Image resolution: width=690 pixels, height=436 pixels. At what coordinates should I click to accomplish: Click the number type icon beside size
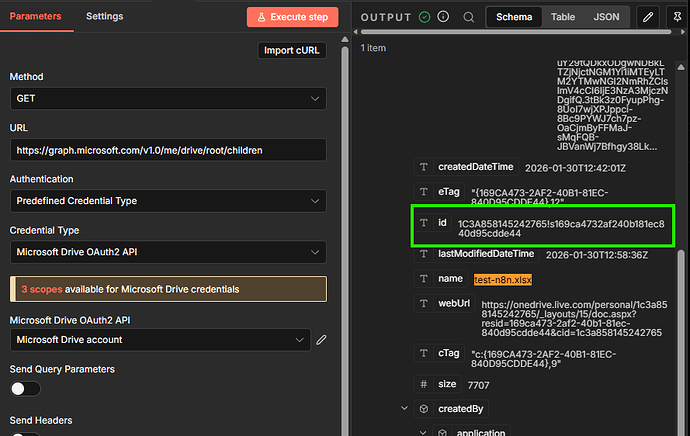423,383
